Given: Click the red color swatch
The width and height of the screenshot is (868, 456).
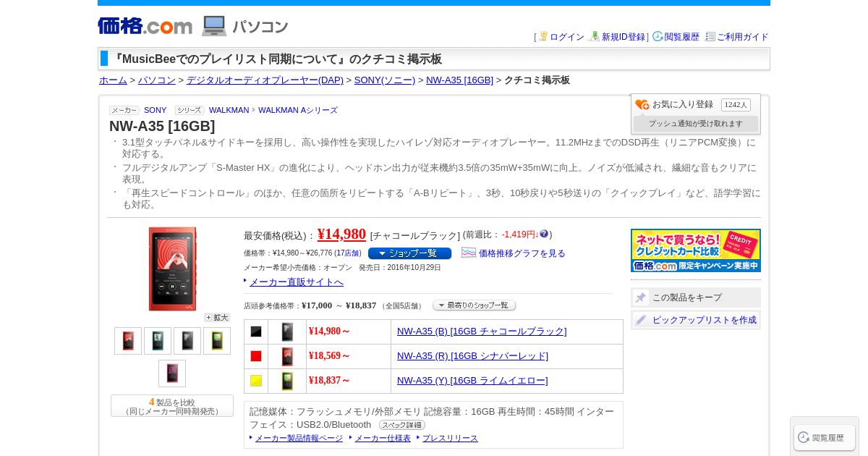Looking at the screenshot, I should click(256, 356).
